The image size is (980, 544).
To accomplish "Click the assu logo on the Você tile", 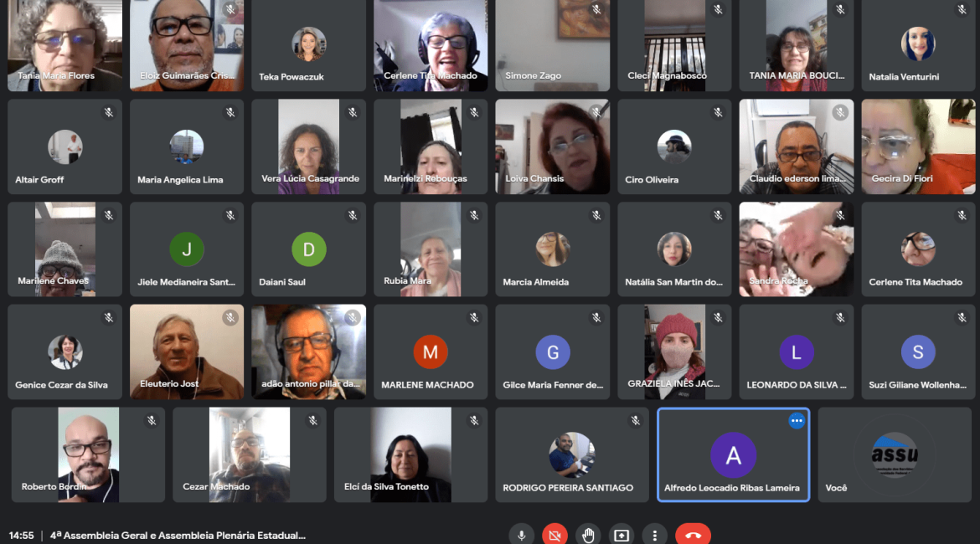I will tap(895, 454).
